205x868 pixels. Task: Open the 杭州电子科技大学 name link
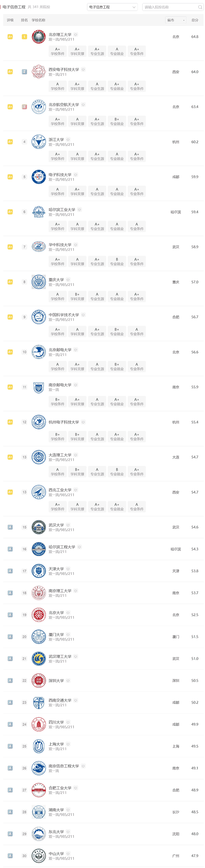[64, 422]
